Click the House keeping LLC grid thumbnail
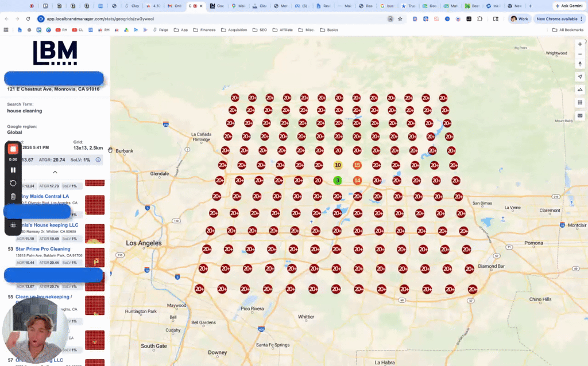588x366 pixels. pyautogui.click(x=95, y=233)
